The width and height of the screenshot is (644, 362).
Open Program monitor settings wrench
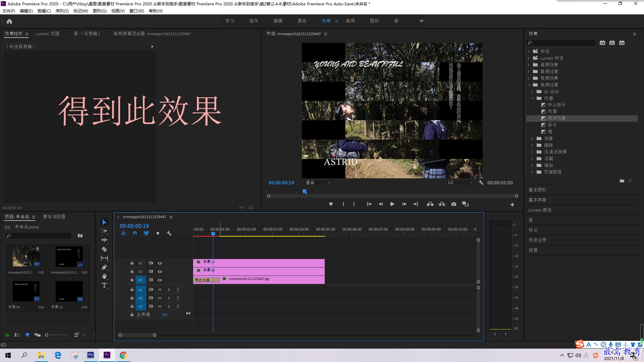click(x=481, y=183)
